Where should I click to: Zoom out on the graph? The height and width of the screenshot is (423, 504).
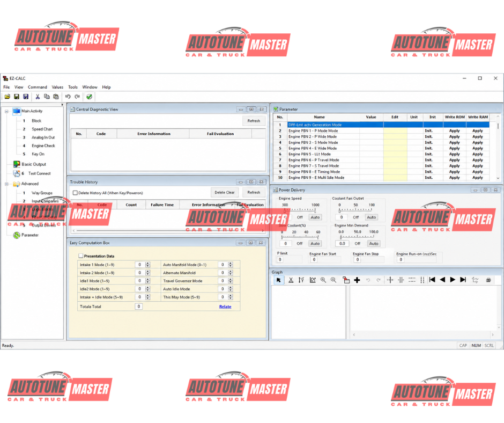(x=333, y=280)
